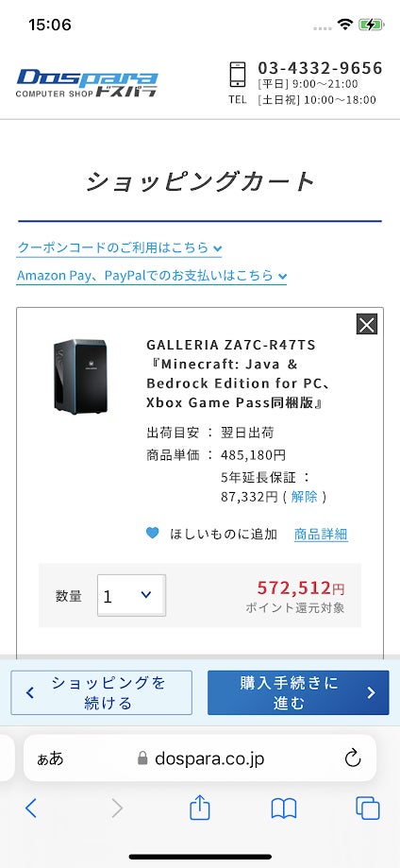Remove the GALLERIA item with X icon

coord(366,324)
